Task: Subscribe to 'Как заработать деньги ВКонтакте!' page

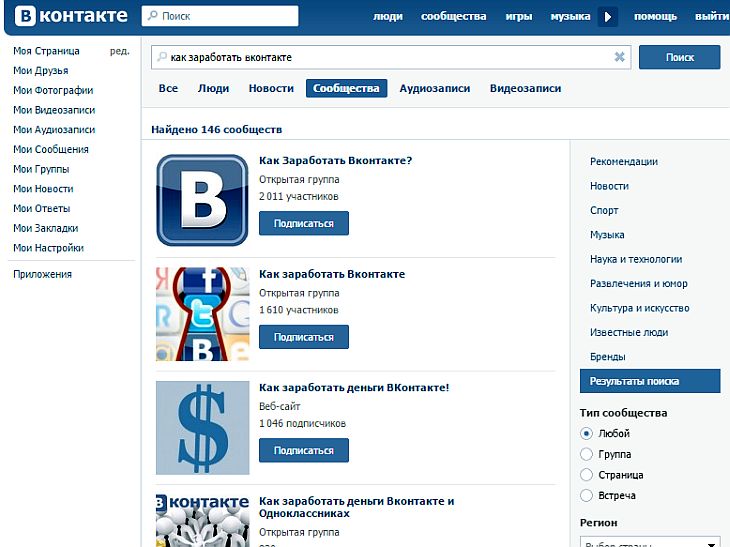Action: (304, 450)
